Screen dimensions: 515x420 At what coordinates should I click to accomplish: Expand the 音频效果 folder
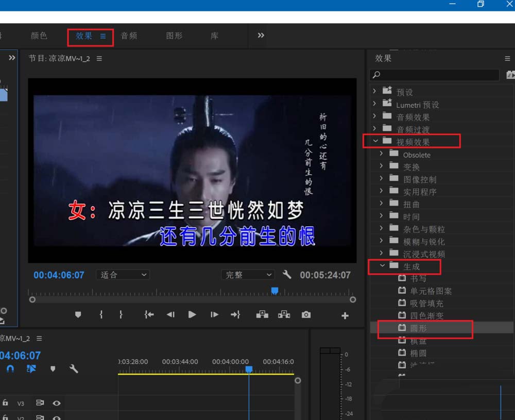374,115
